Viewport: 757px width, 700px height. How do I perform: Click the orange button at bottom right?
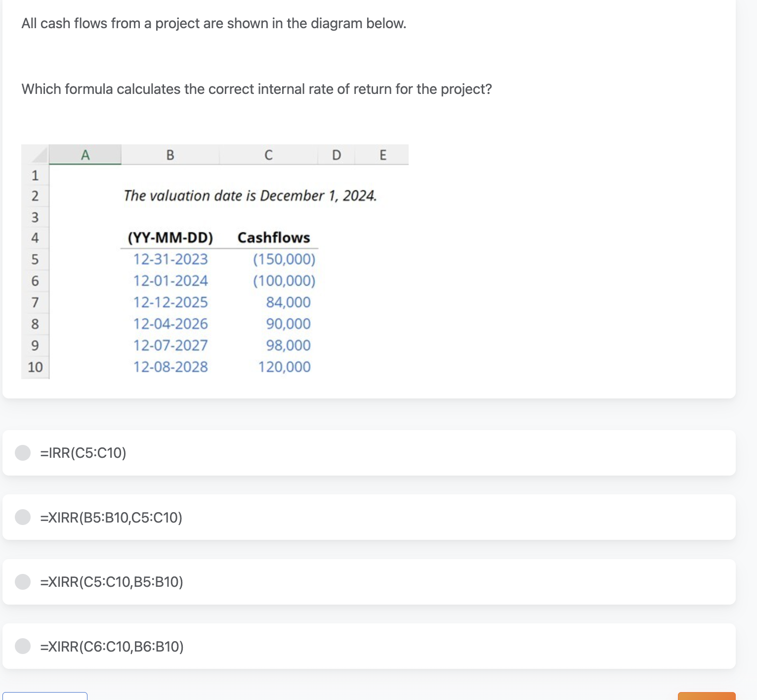[707, 696]
